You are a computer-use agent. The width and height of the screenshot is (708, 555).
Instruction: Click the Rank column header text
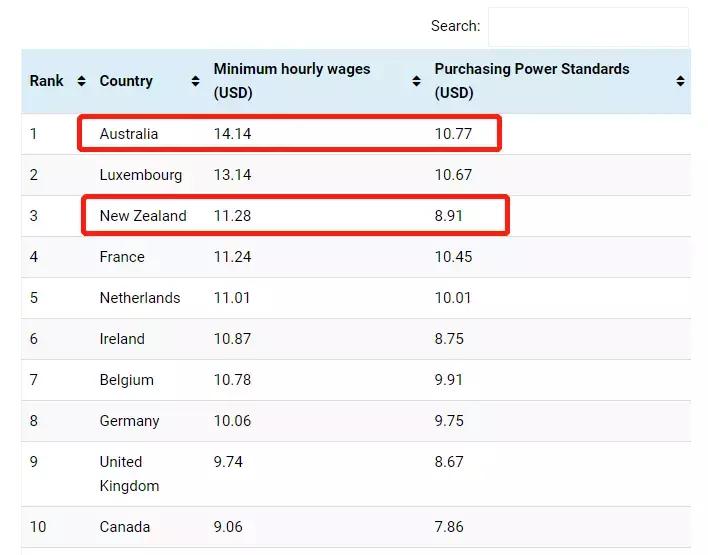(47, 81)
